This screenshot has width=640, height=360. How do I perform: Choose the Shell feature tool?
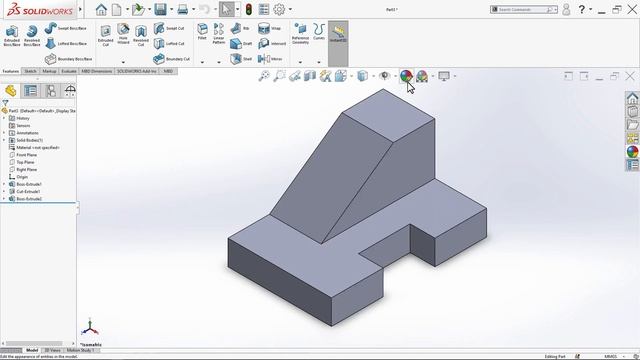241,59
